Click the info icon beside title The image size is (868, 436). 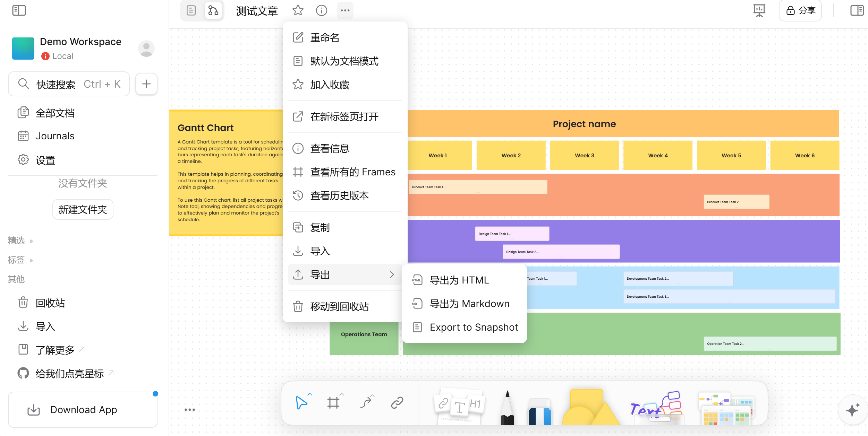click(321, 10)
